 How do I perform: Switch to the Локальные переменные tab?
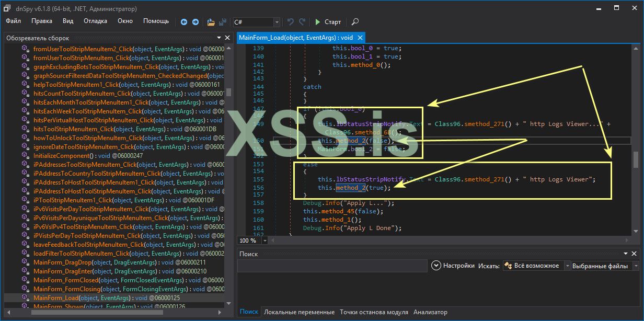click(299, 312)
